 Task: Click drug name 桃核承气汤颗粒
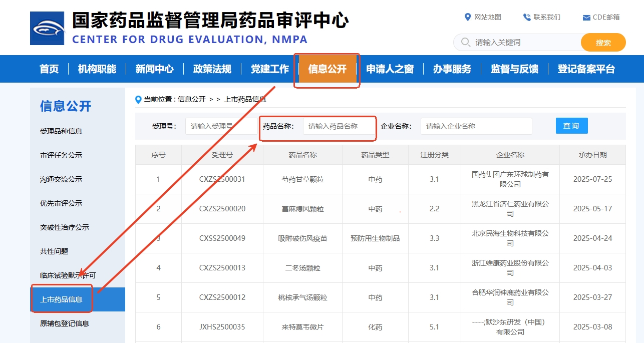(x=303, y=297)
